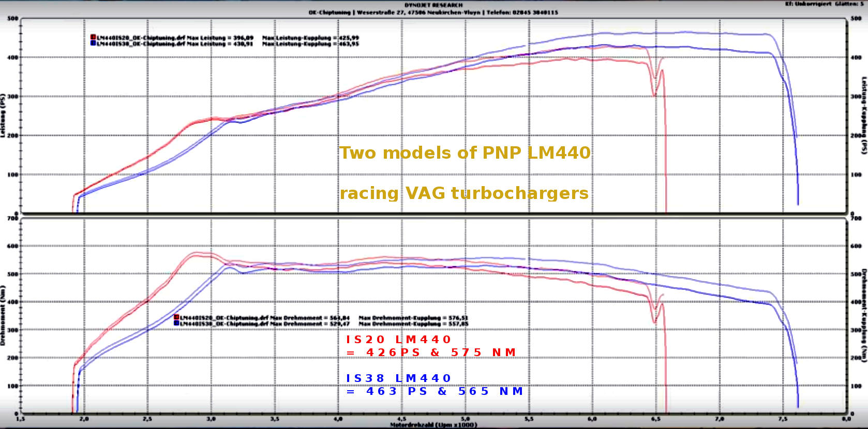Image resolution: width=868 pixels, height=429 pixels.
Task: Click 'Two models of PNP LM440' text
Action: (465, 153)
